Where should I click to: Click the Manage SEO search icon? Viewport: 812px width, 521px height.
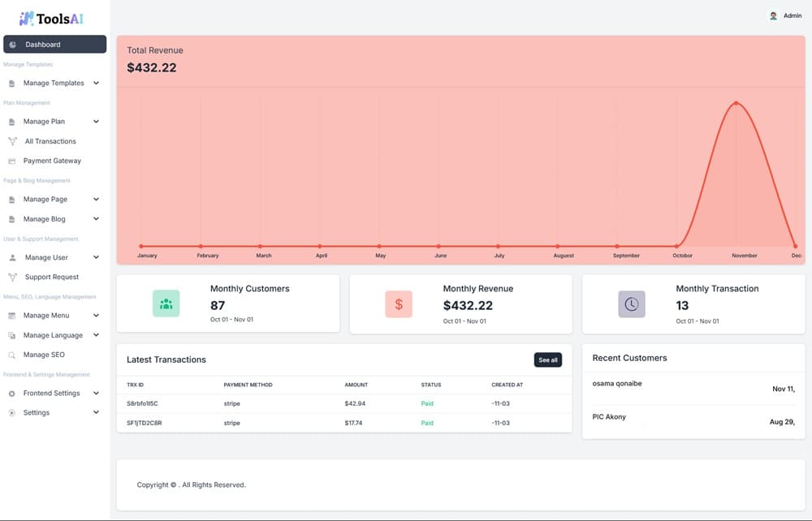(12, 355)
